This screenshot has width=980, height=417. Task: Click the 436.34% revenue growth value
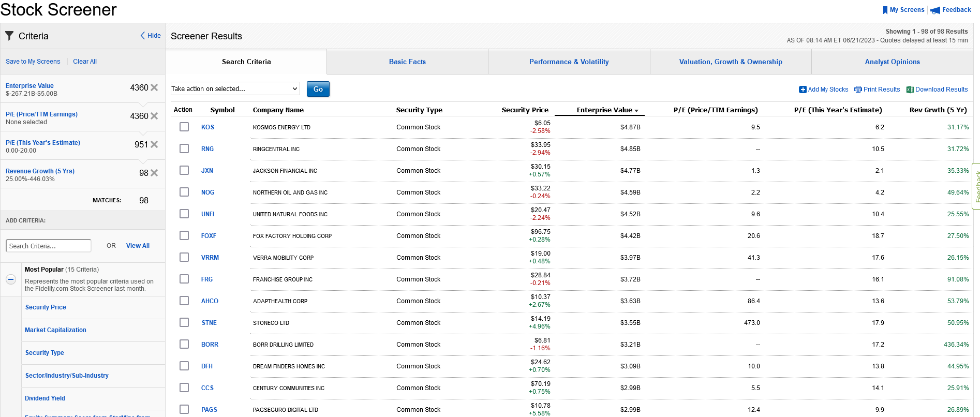[x=956, y=345]
